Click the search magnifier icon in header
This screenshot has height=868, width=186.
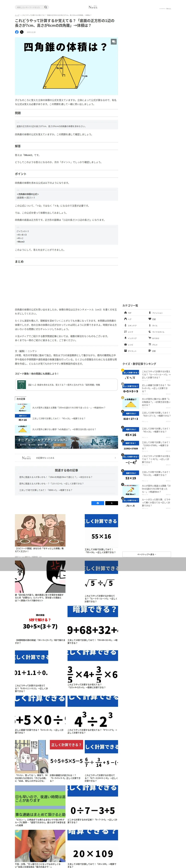pyautogui.click(x=46, y=7)
